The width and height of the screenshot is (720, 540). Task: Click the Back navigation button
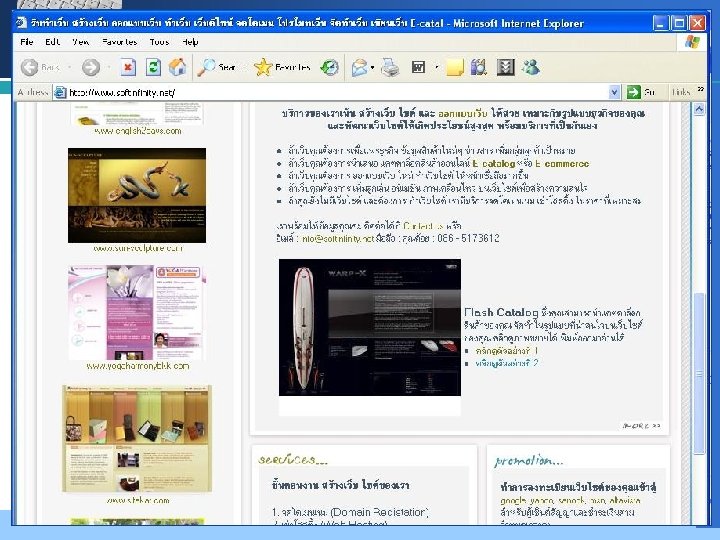click(40, 68)
